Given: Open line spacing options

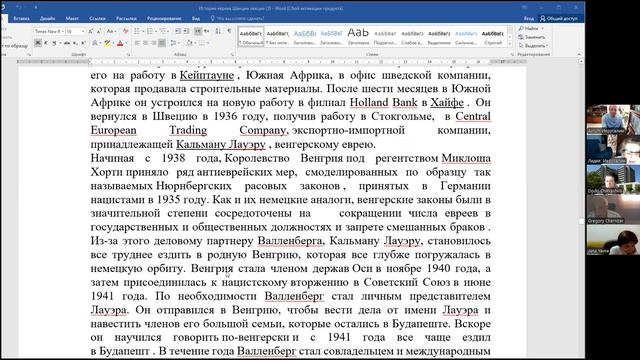Looking at the screenshot, I should [x=173, y=43].
